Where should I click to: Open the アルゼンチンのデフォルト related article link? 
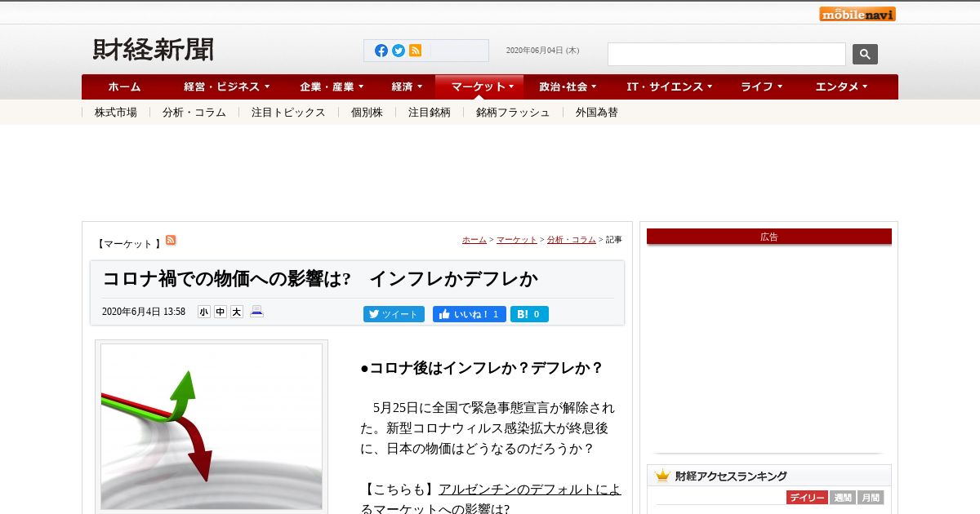[529, 490]
